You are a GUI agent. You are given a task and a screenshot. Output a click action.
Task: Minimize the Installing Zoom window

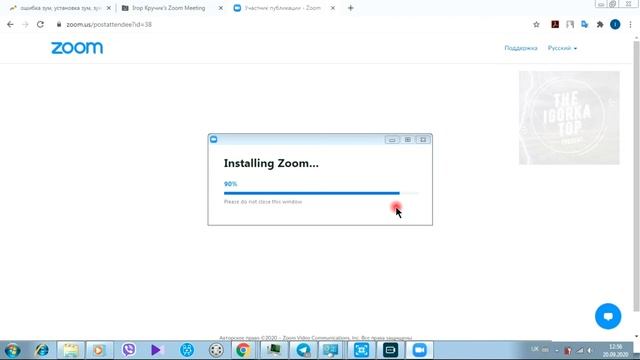click(x=392, y=140)
